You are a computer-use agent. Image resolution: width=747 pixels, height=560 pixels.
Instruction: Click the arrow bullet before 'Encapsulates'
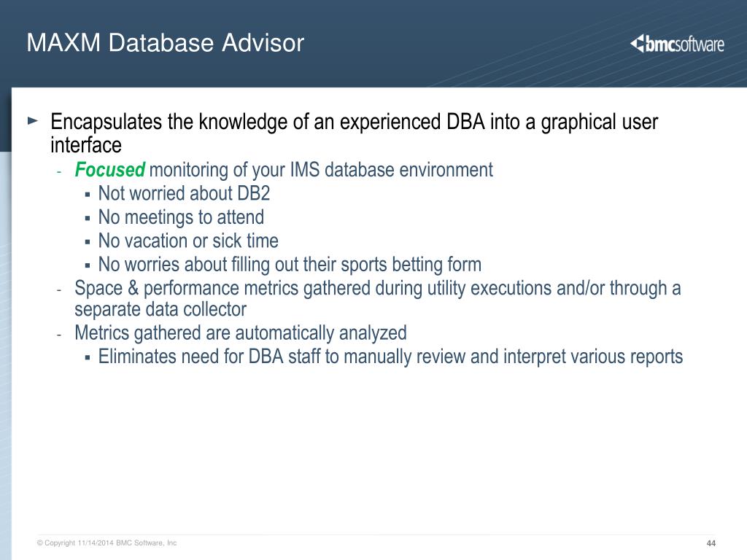(33, 121)
